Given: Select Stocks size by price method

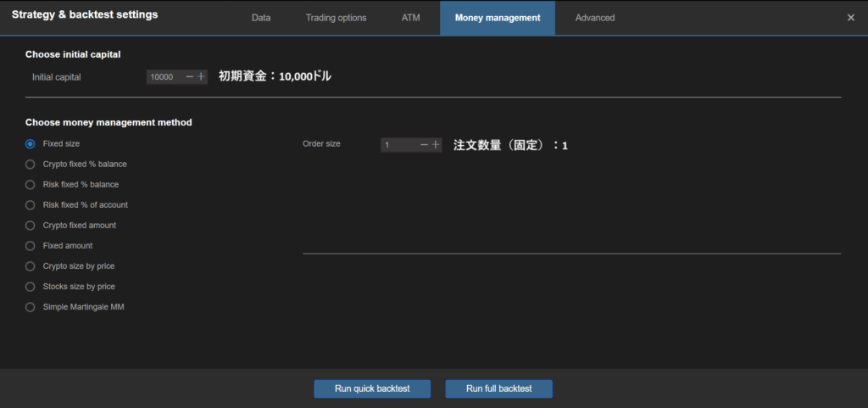Looking at the screenshot, I should pos(31,287).
